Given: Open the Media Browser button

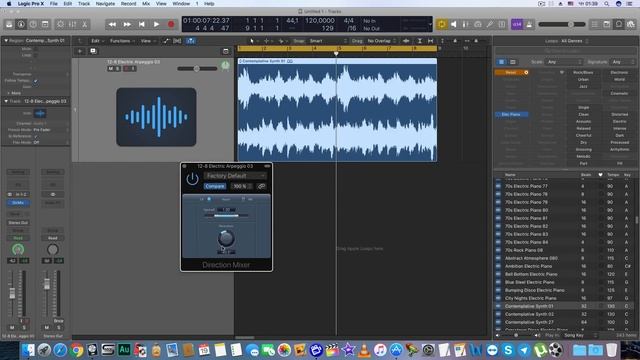Looking at the screenshot, I should click(631, 24).
